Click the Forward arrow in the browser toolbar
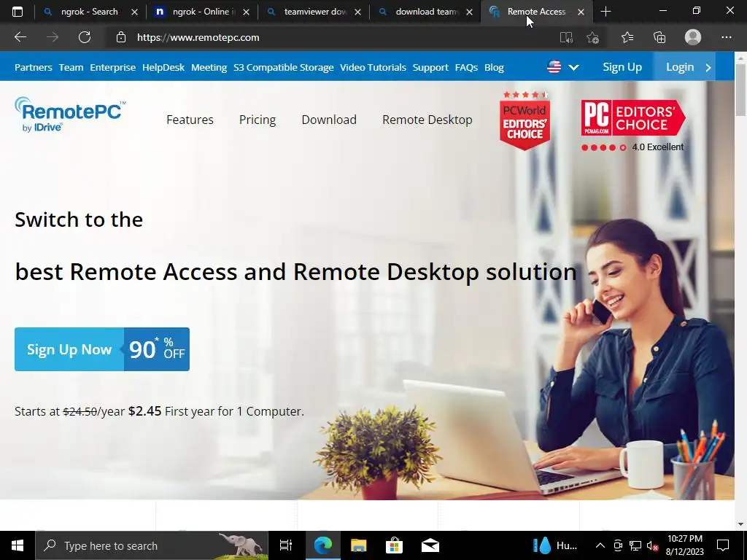This screenshot has width=747, height=560. tap(53, 37)
